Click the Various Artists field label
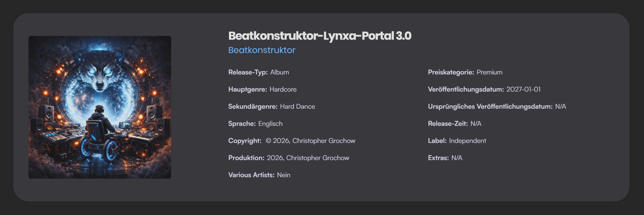 click(251, 175)
